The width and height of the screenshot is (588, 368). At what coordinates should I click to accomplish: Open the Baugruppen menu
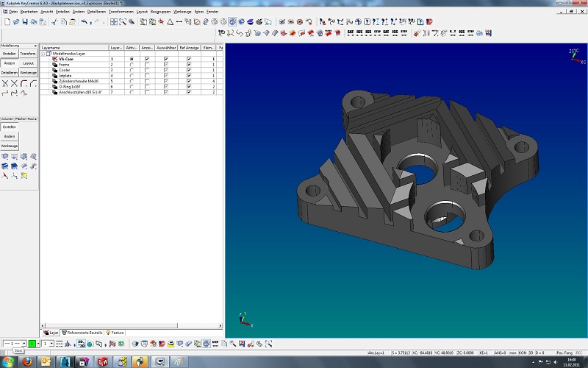click(160, 12)
